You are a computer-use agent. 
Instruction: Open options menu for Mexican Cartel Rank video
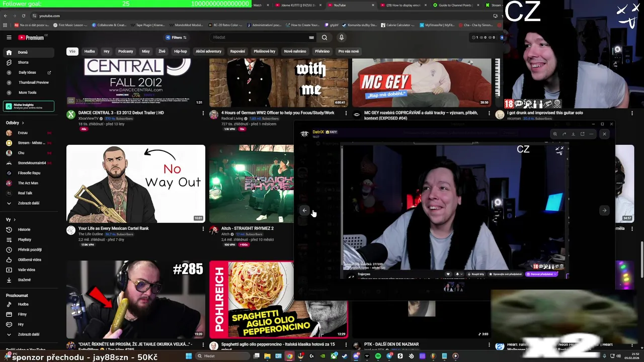click(203, 229)
